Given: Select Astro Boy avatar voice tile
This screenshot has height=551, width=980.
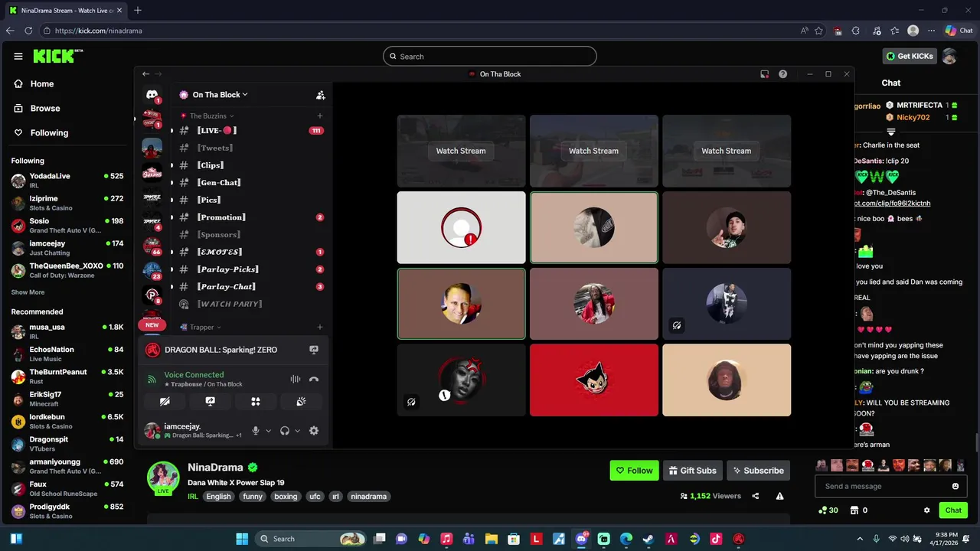Looking at the screenshot, I should pos(594,380).
